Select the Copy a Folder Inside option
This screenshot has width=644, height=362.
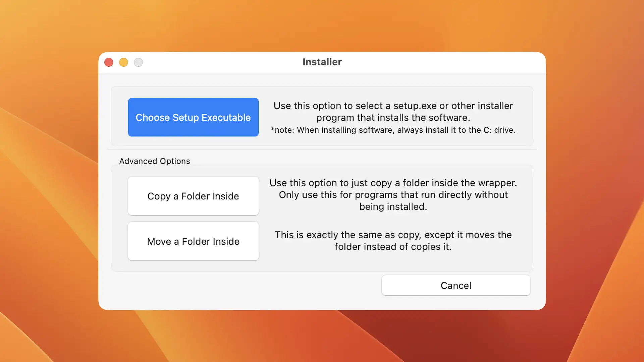193,196
